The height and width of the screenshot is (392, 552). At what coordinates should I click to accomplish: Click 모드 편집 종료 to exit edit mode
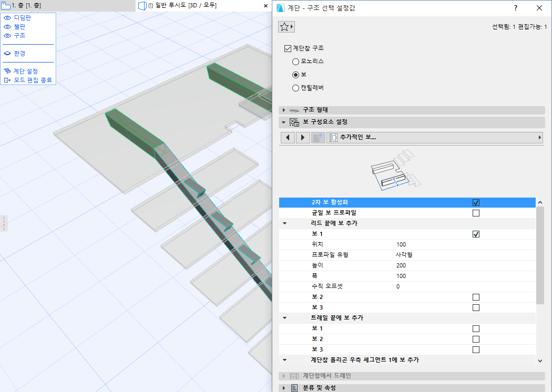tap(33, 80)
